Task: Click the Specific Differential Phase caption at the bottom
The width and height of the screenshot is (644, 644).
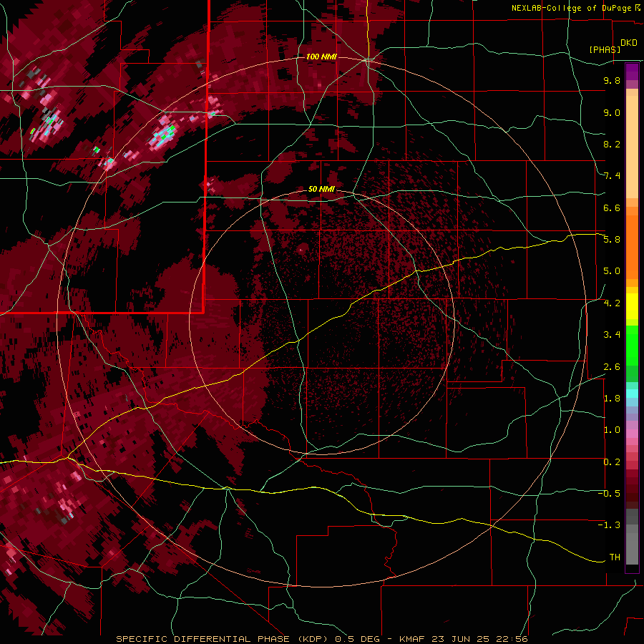Action: coord(321,639)
